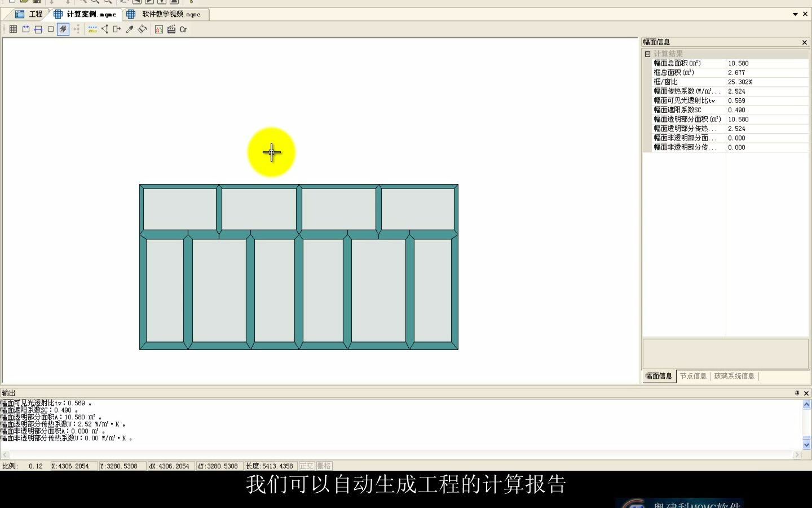Click the horizontal split frame toolbar icon

pyautogui.click(x=38, y=29)
